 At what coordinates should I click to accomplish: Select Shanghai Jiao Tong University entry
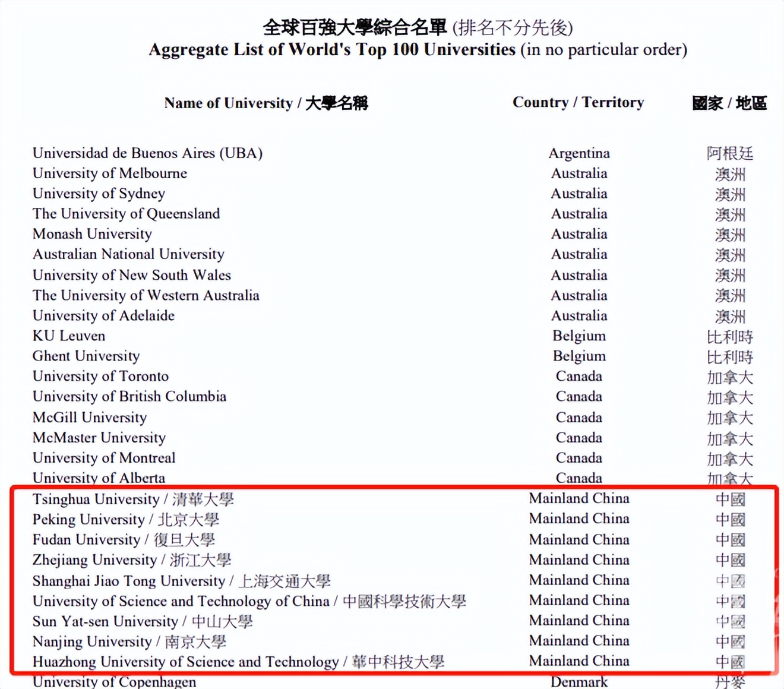click(x=182, y=580)
